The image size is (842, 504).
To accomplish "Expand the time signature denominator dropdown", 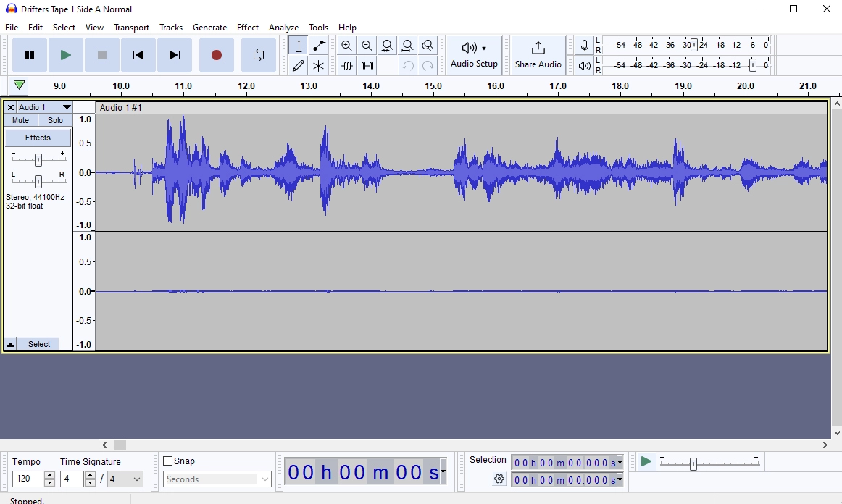I will (x=125, y=479).
